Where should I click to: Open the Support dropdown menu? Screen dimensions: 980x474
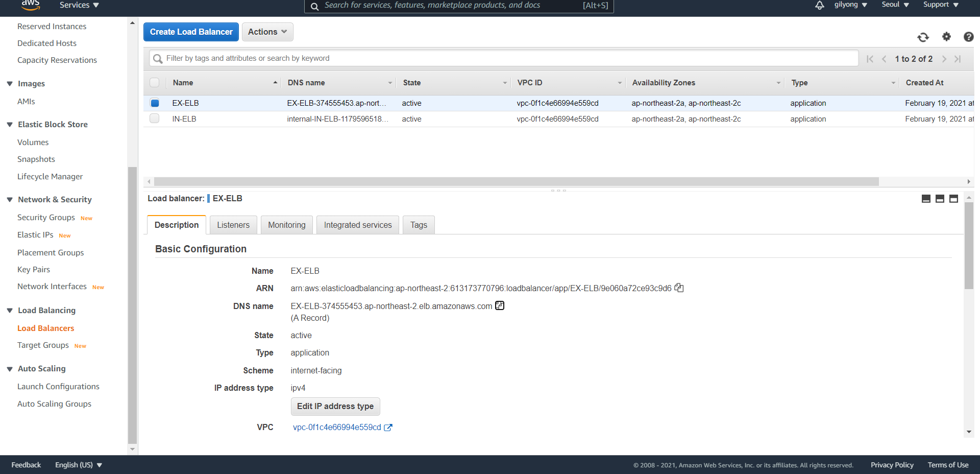pos(941,5)
